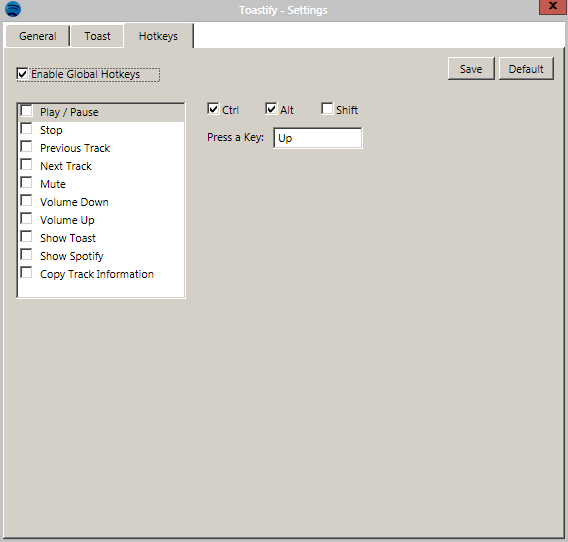Switch to the General tab
The height and width of the screenshot is (542, 568).
click(37, 36)
